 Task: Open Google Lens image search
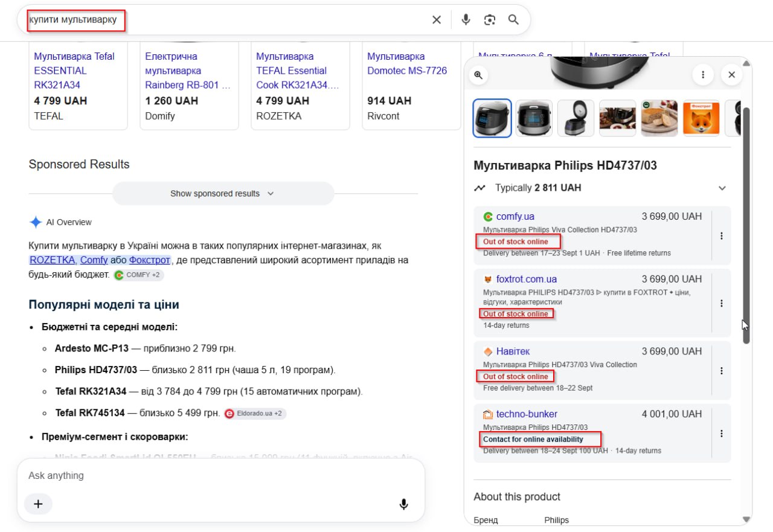pyautogui.click(x=490, y=20)
